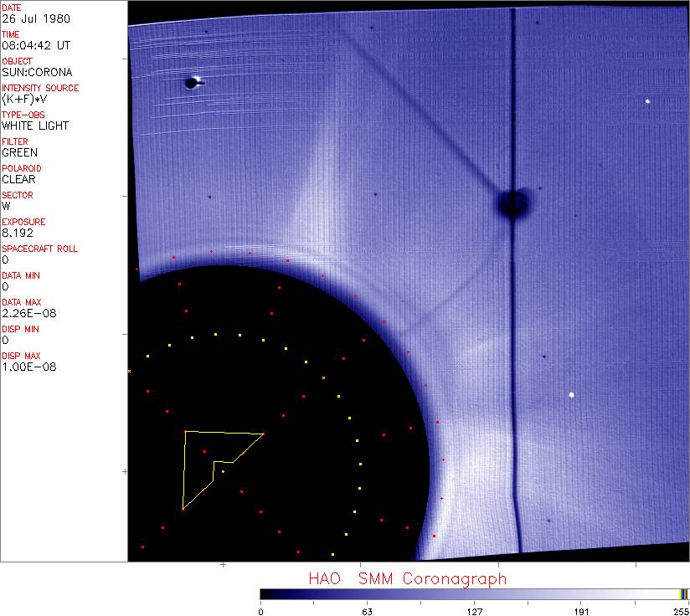Click the small bright star at upper right
This screenshot has width=690, height=616.
click(648, 101)
